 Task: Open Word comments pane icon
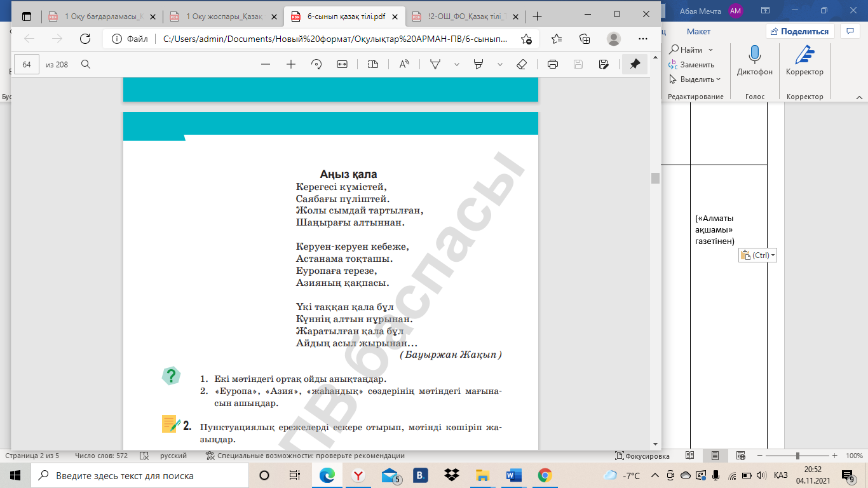[x=850, y=31]
